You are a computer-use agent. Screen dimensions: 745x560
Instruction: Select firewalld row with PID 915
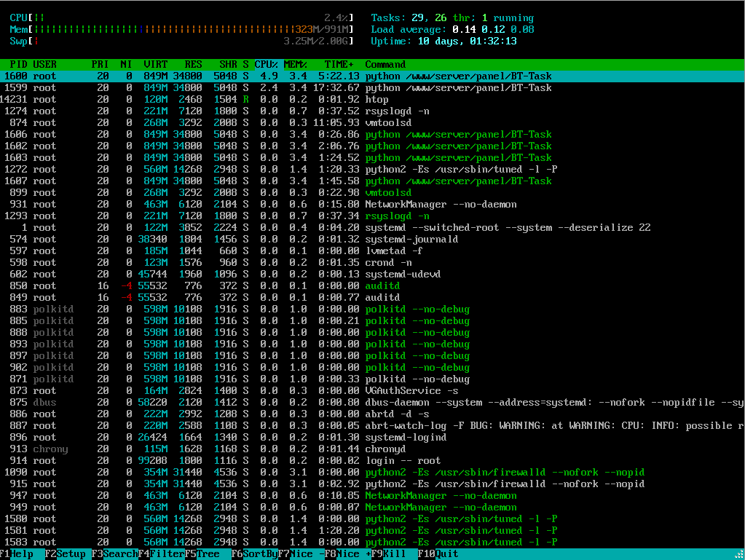pyautogui.click(x=372, y=484)
